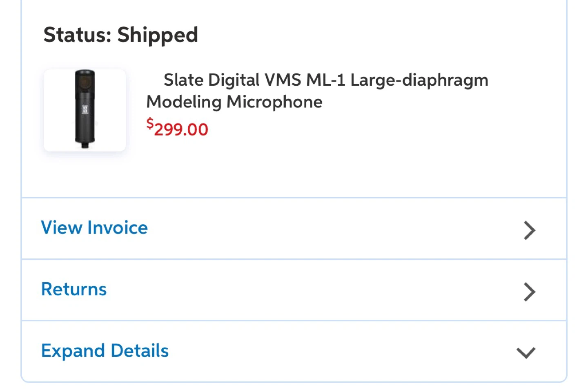Screen dimensions: 588x392
Task: Click the microphone base connector in the image
Action: (x=85, y=145)
